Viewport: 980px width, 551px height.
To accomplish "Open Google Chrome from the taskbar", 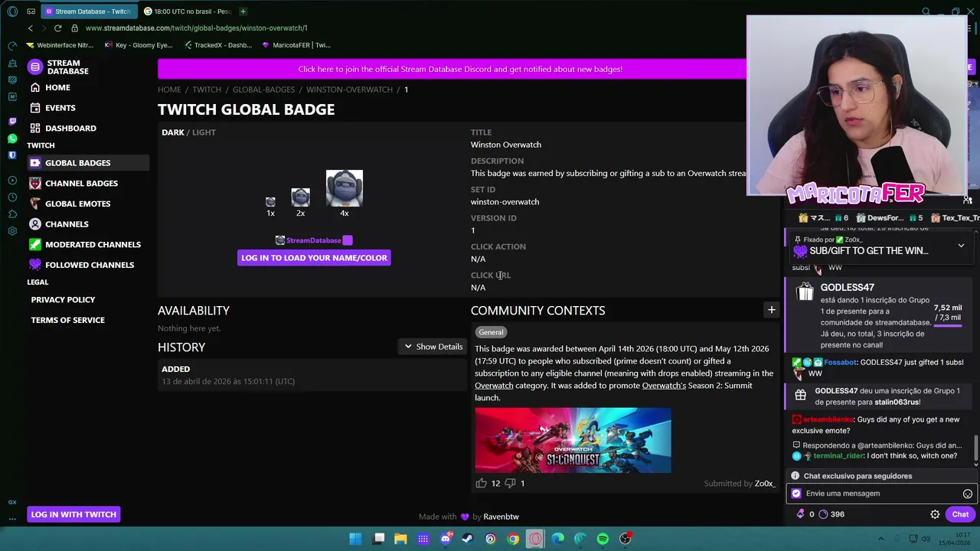I will click(513, 539).
